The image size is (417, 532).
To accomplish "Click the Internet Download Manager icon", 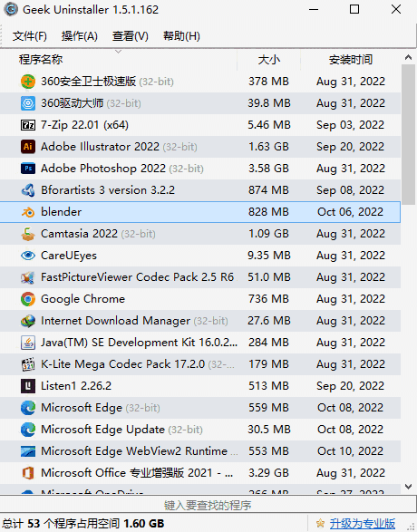I will point(28,321).
